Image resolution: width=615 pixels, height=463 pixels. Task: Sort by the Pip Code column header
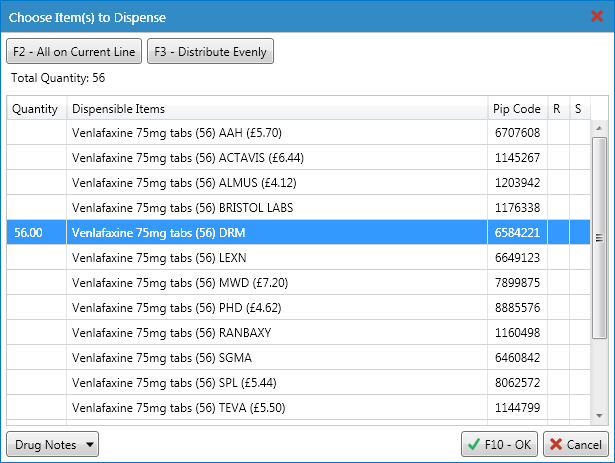[517, 109]
